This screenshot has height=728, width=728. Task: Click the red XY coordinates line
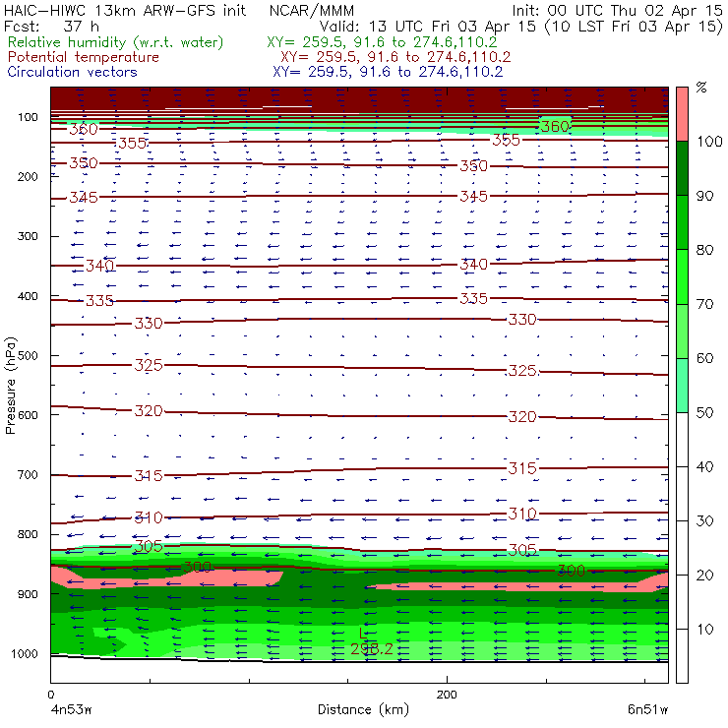coord(395,57)
